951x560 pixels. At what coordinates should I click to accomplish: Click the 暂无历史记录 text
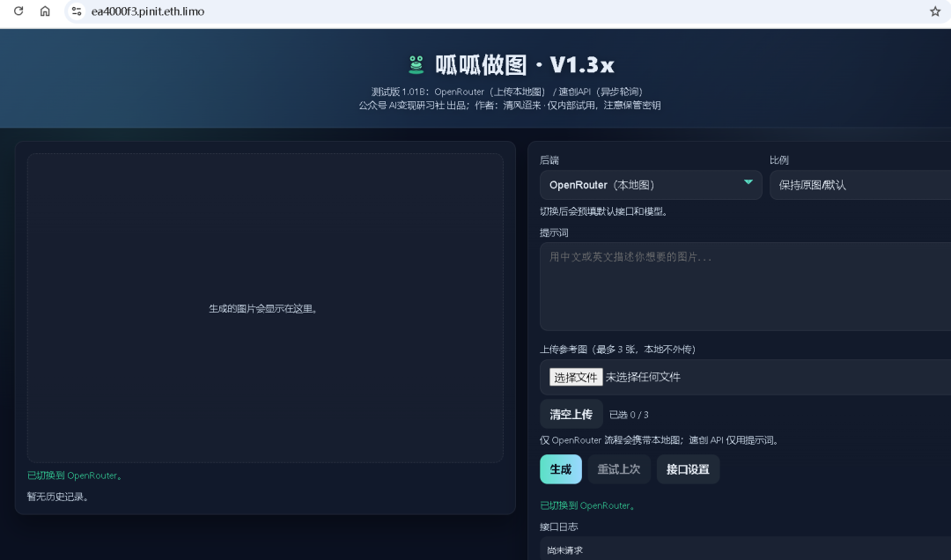pos(58,497)
